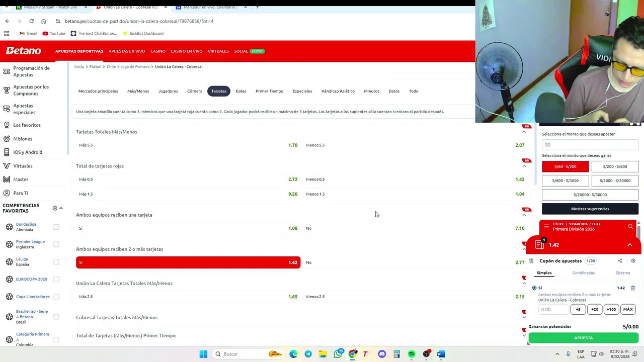
Task: Click Fútbol breadcrumb link
Action: click(x=96, y=66)
